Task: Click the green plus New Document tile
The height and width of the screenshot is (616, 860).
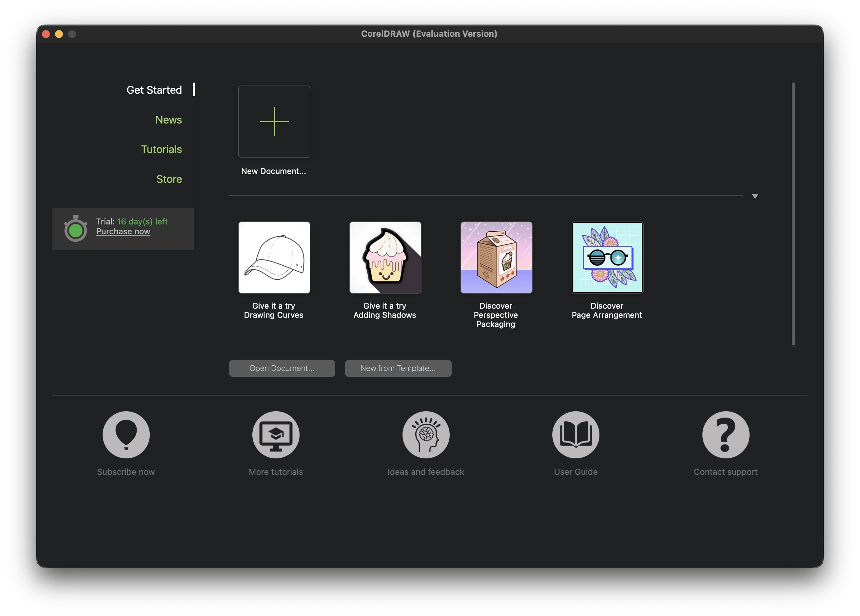Action: 274,121
